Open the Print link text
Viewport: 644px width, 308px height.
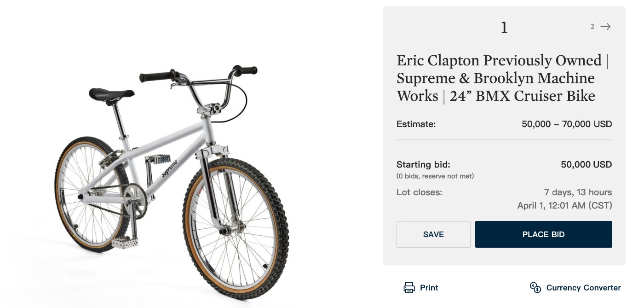pyautogui.click(x=429, y=288)
